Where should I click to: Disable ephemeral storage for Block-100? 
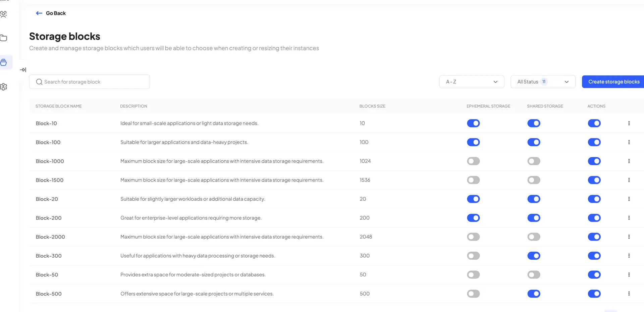click(473, 142)
